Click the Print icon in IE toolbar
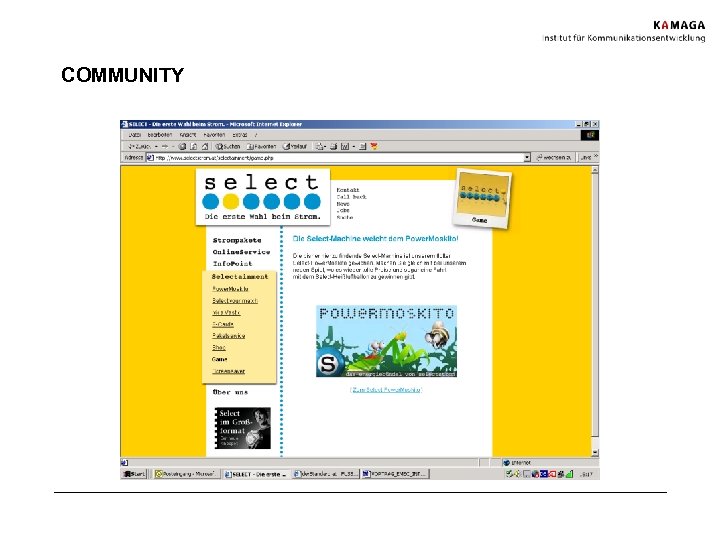The image size is (720, 540). point(333,146)
